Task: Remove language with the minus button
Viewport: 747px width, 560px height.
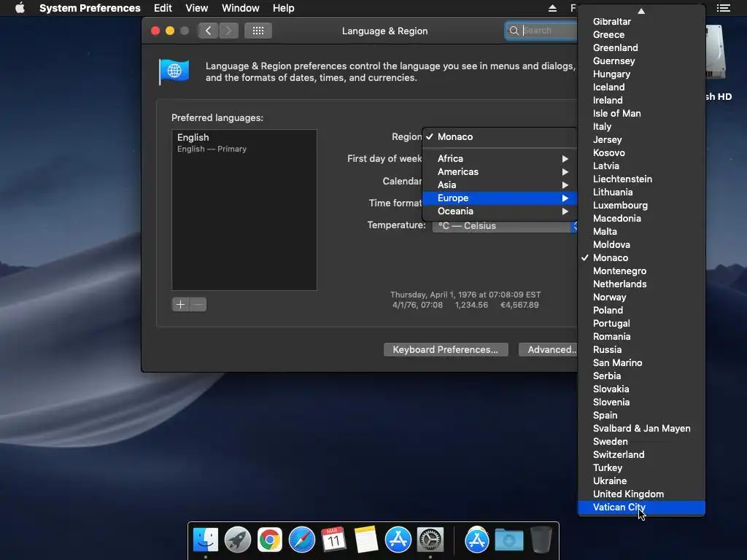Action: 198,304
